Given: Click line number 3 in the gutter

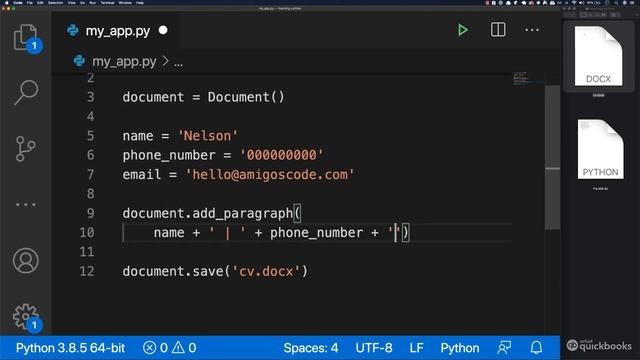Looking at the screenshot, I should [90, 97].
